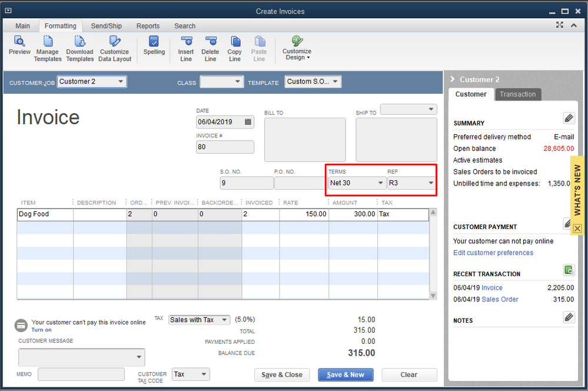
Task: Open Customize Design menu
Action: (297, 48)
